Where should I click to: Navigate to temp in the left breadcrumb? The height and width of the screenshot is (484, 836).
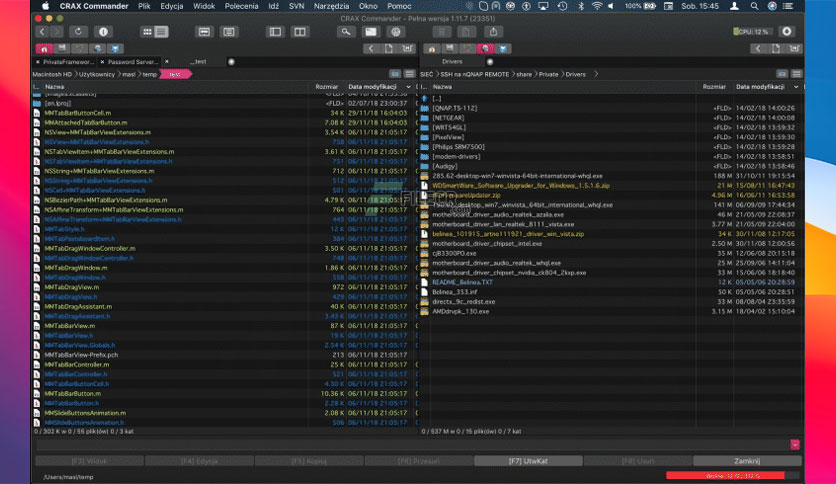point(150,75)
